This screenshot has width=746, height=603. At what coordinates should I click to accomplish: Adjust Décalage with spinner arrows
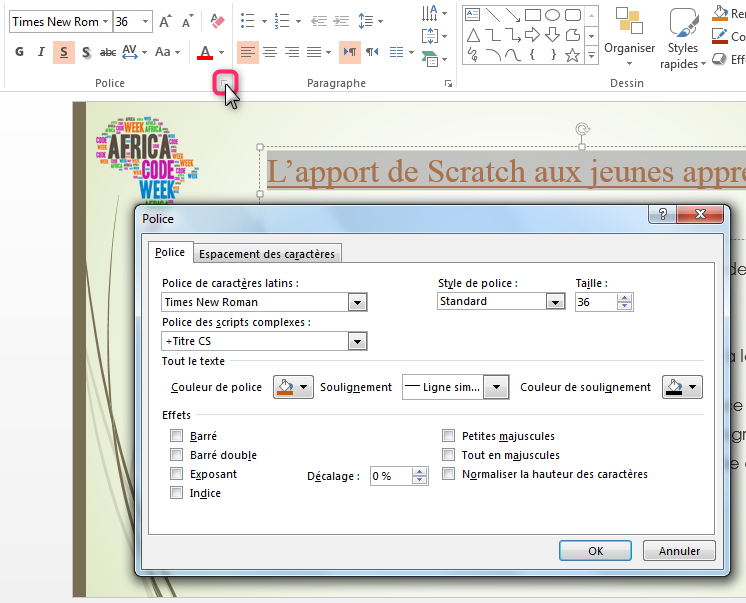pyautogui.click(x=419, y=476)
